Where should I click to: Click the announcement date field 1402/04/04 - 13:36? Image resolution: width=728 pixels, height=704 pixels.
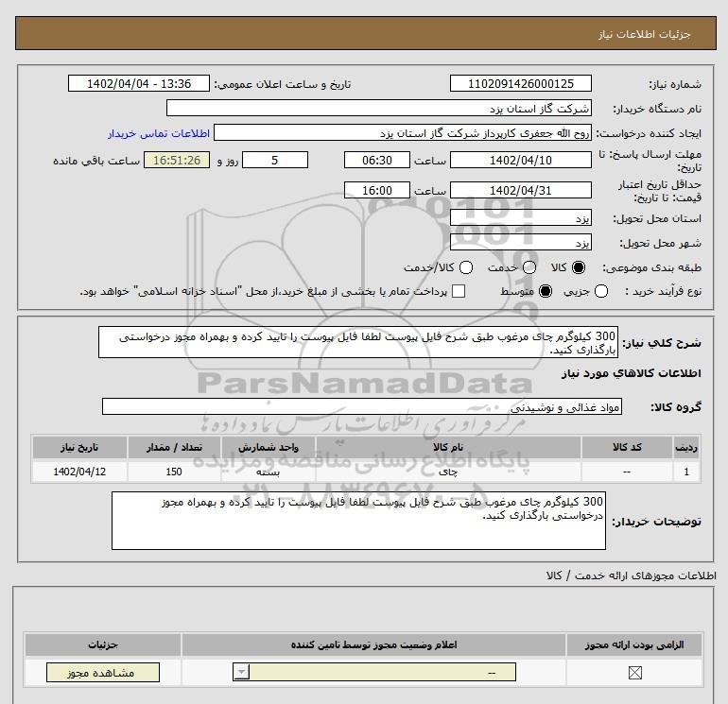[139, 83]
